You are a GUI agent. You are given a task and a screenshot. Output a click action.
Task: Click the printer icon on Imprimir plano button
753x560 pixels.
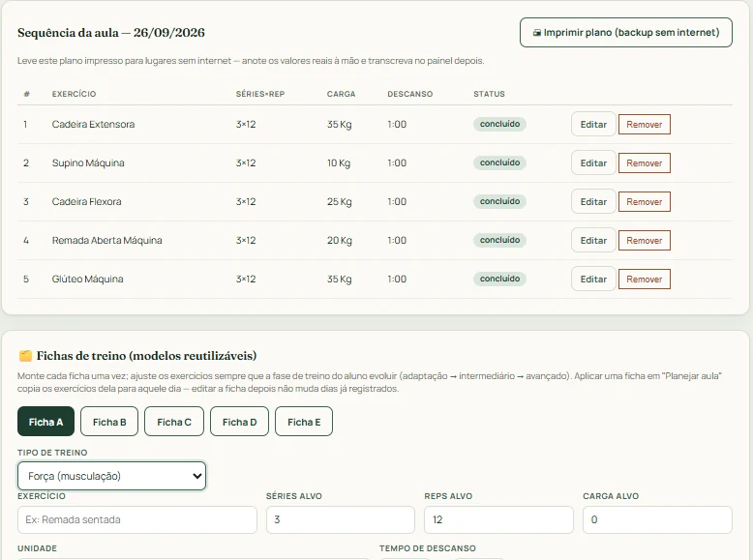tap(537, 33)
